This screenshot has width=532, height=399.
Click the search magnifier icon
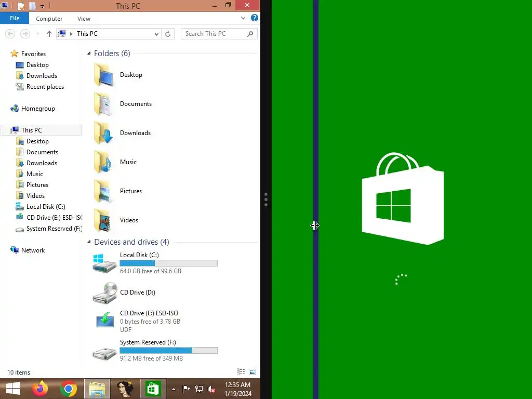250,34
